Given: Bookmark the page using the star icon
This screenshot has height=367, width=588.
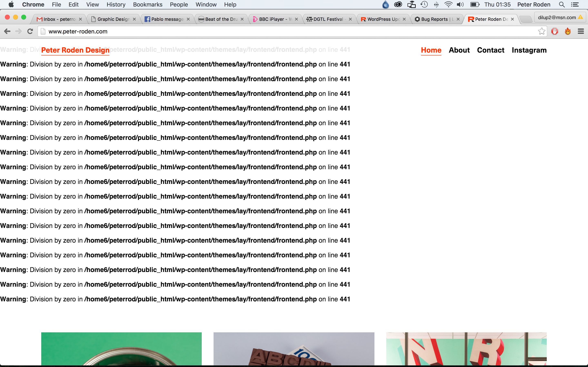Looking at the screenshot, I should pos(542,31).
